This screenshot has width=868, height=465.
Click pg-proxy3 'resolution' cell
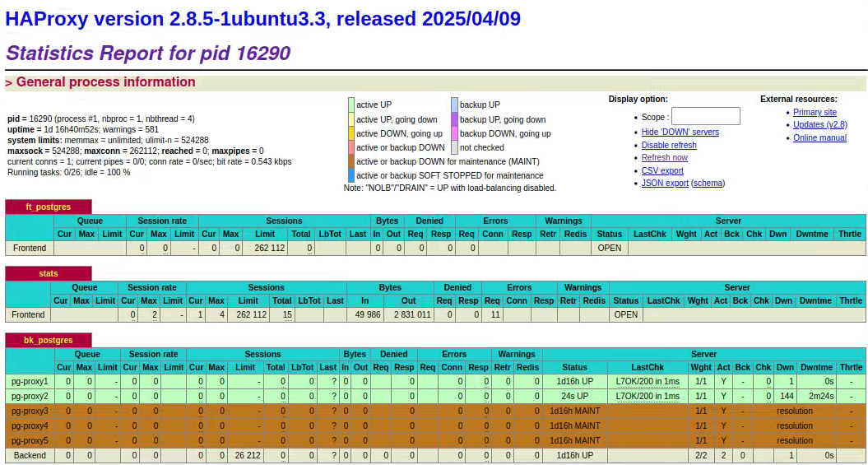click(795, 411)
